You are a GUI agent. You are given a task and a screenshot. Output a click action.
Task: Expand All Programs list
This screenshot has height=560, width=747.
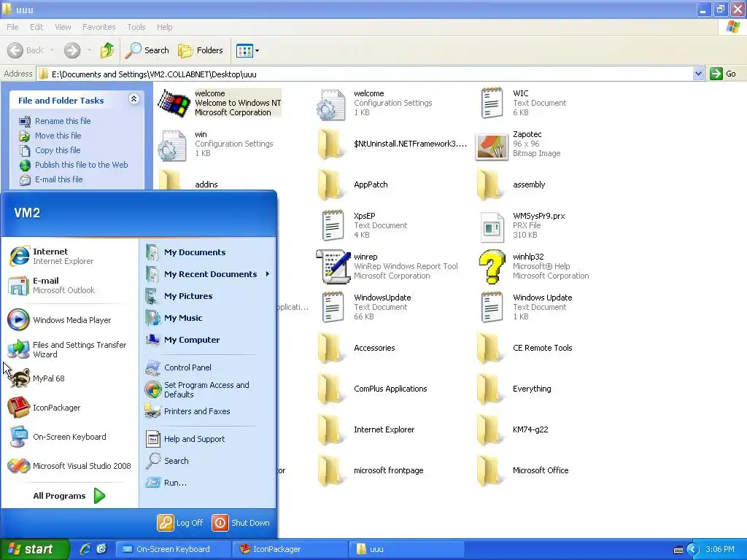[69, 496]
